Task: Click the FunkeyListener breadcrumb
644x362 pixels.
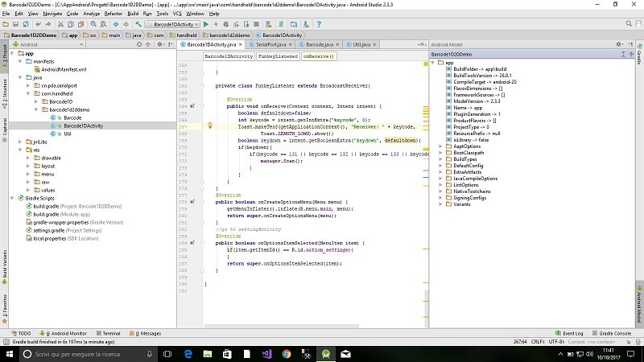Action: [x=278, y=56]
